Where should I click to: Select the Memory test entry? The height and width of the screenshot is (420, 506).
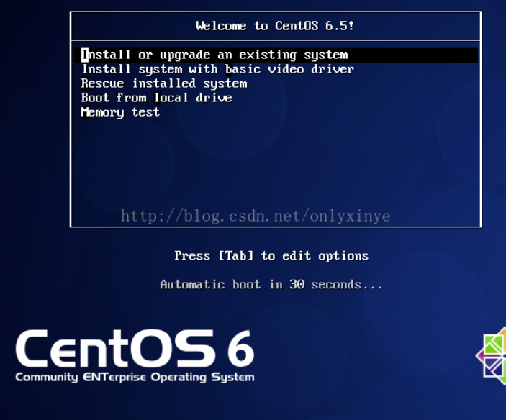click(x=120, y=112)
